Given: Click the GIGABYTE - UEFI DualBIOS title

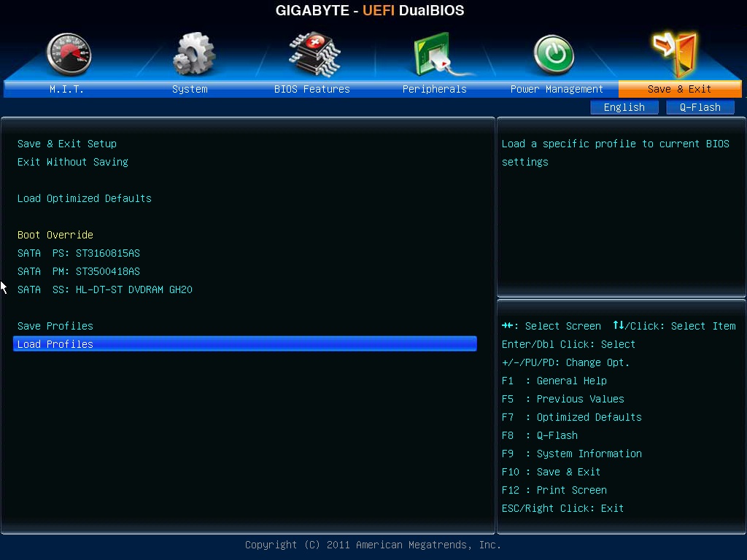Looking at the screenshot, I should [370, 10].
